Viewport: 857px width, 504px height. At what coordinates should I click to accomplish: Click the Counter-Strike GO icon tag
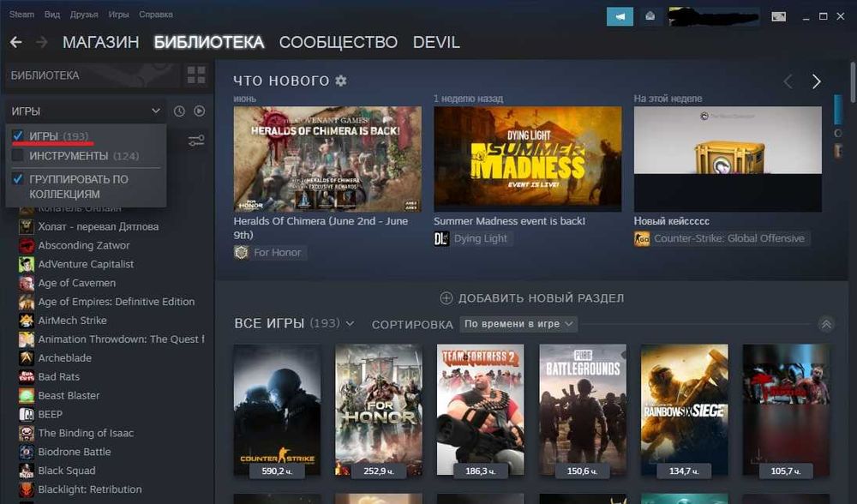click(642, 238)
